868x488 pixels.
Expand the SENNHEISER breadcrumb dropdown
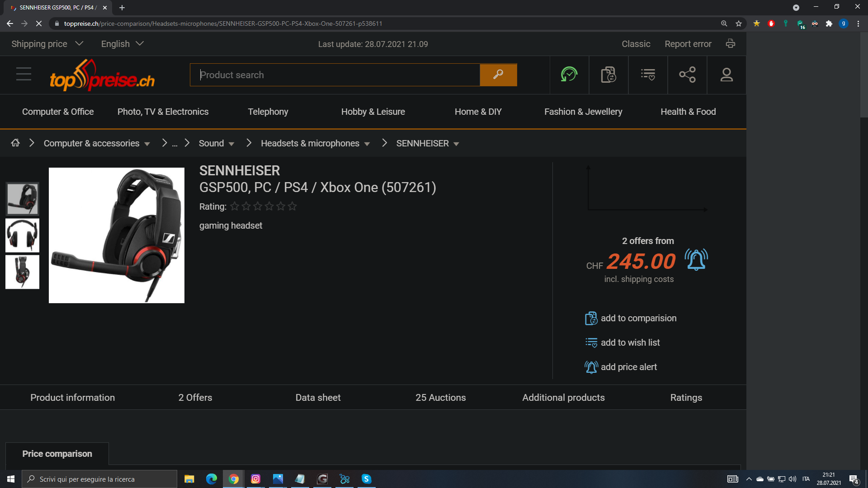tap(456, 144)
